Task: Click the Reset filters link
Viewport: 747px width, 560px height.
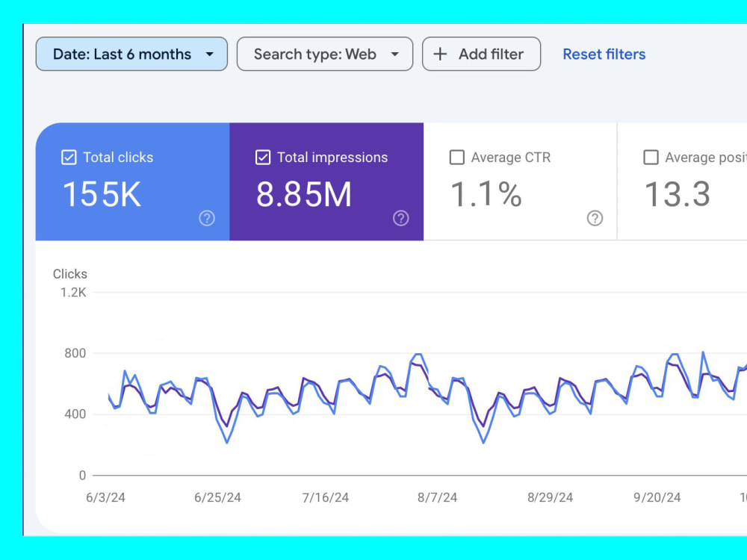Action: 604,55
